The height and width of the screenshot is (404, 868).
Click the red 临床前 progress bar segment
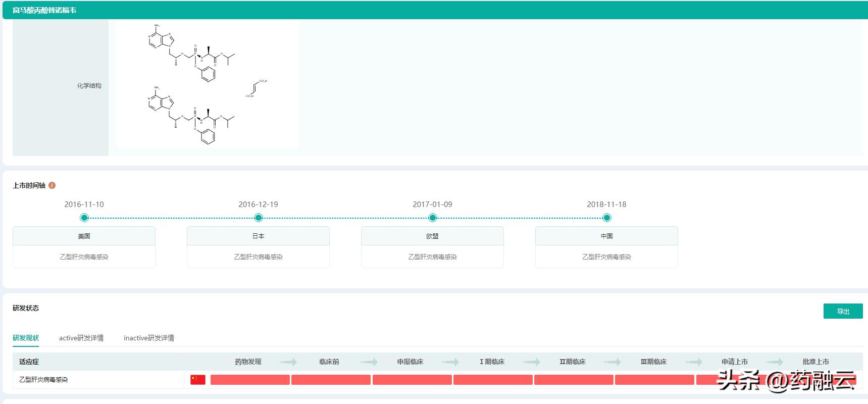coord(331,380)
